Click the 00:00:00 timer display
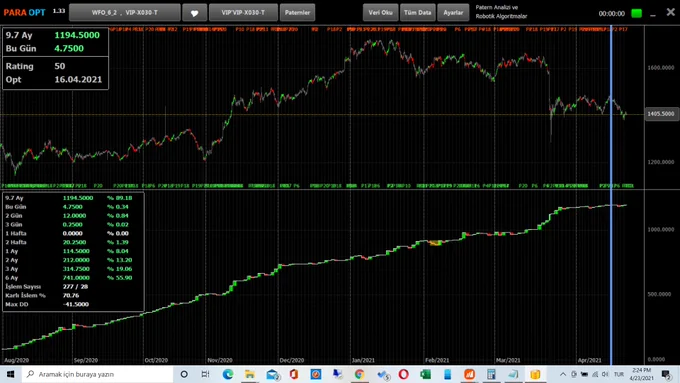680x383 pixels. click(611, 13)
